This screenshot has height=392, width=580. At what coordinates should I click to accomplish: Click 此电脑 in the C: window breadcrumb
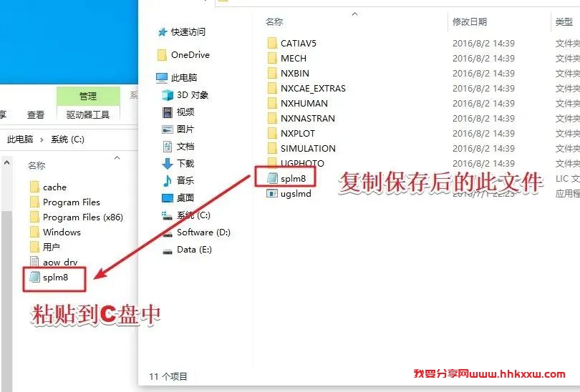tap(20, 139)
